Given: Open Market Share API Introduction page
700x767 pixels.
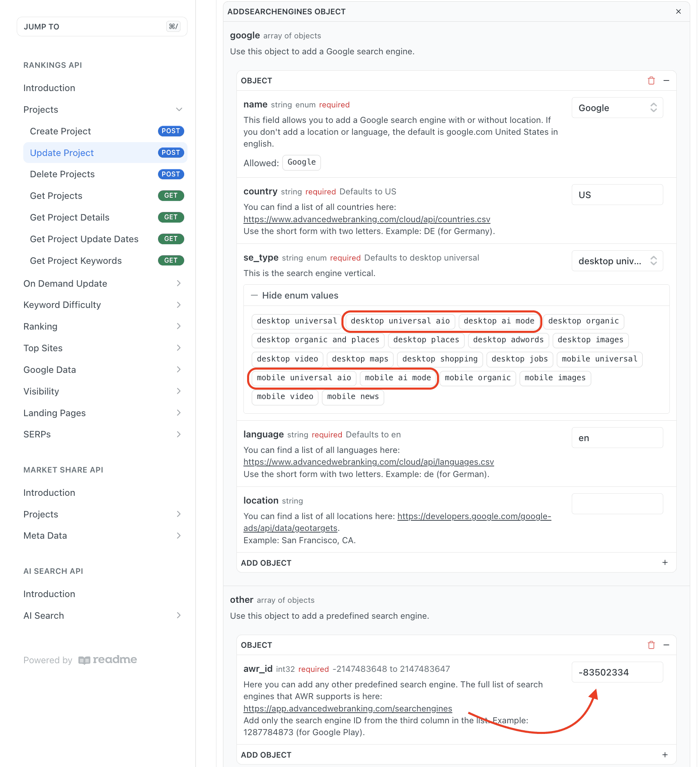Looking at the screenshot, I should [49, 493].
